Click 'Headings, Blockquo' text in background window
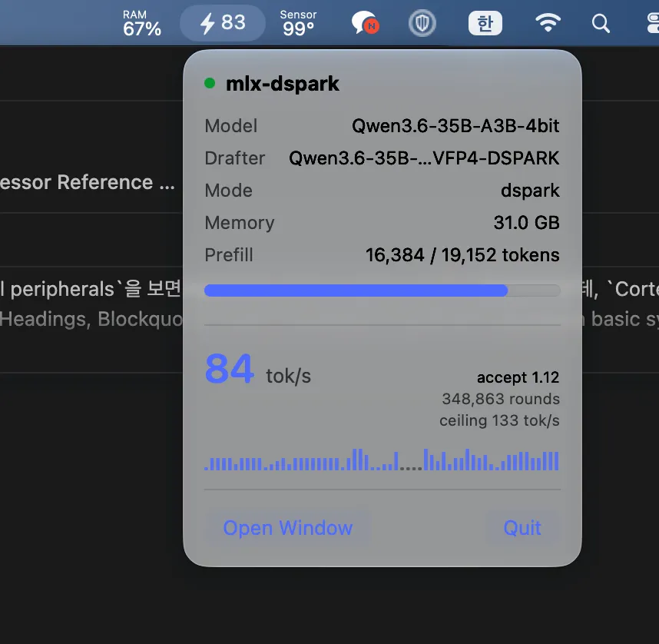 coord(91,319)
